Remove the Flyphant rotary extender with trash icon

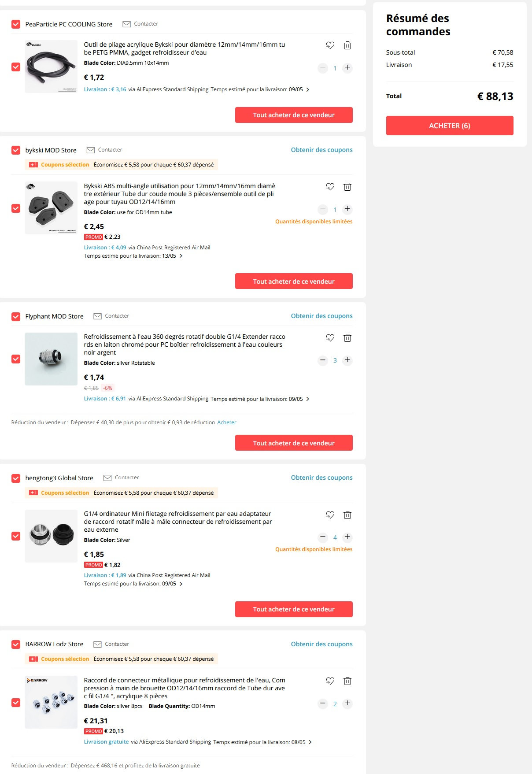[x=347, y=338]
